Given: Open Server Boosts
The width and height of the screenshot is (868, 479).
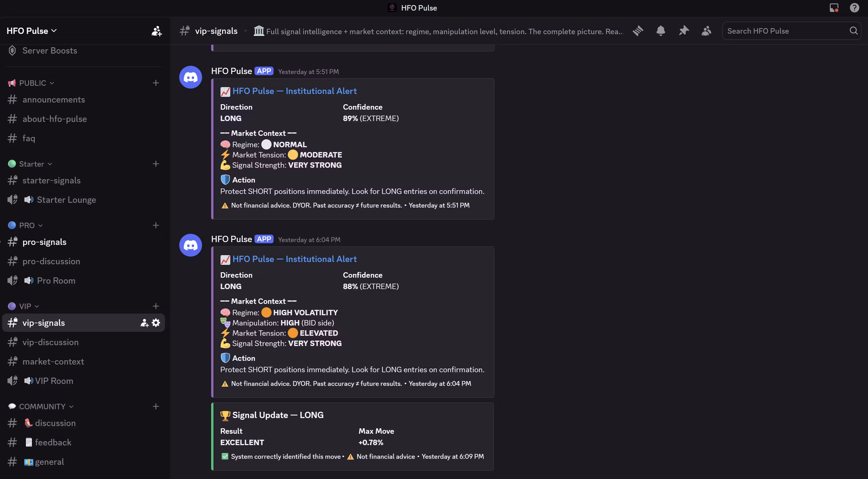Looking at the screenshot, I should [x=83, y=50].
